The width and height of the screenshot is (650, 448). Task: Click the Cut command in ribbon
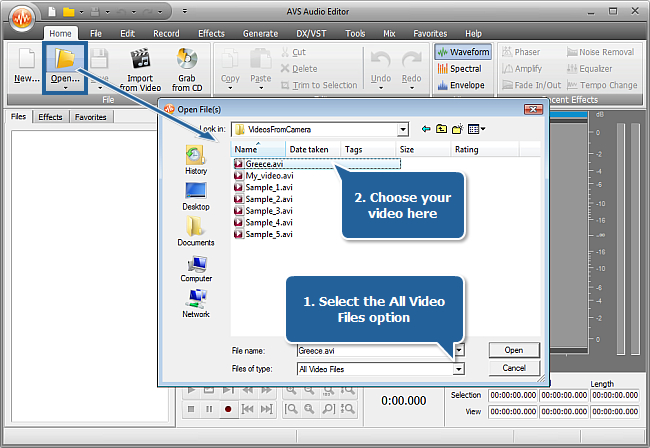point(293,52)
